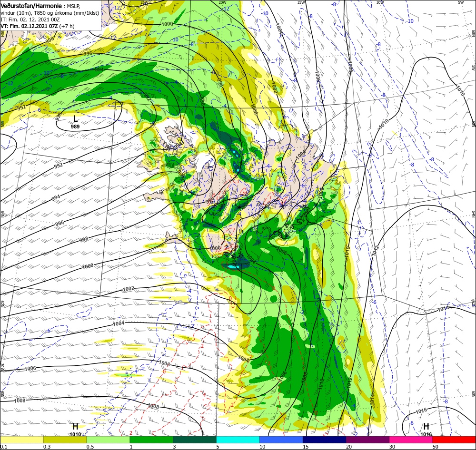Click the 'VT: Fim. 02.12.2021 07Z (+7 h)' line

click(x=37, y=26)
